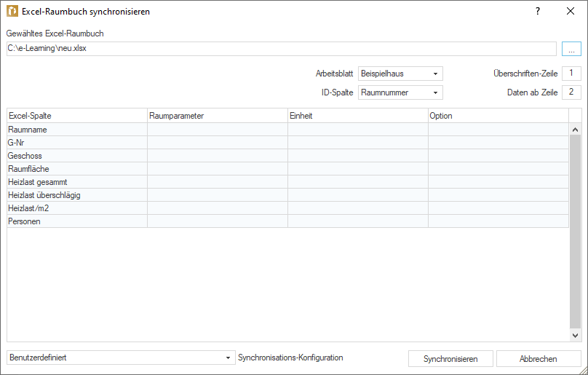Screen dimensions: 588x375
Task: Select the Raumname row
Action: pyautogui.click(x=287, y=130)
